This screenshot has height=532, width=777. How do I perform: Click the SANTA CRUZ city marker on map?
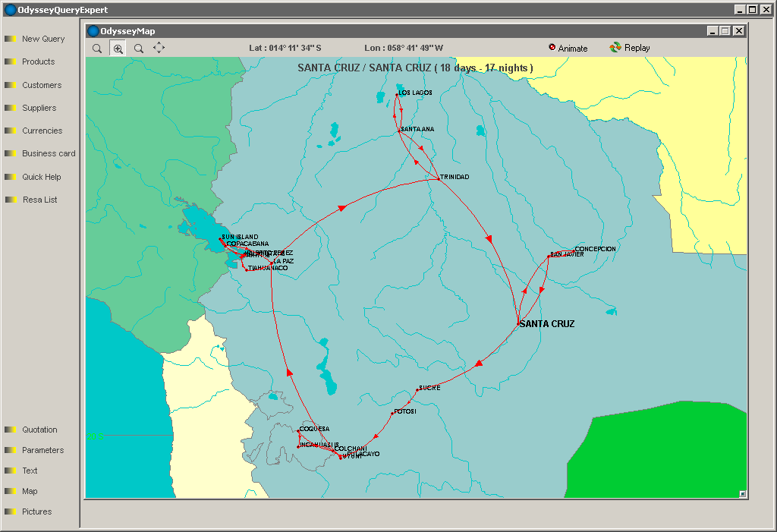(x=518, y=324)
